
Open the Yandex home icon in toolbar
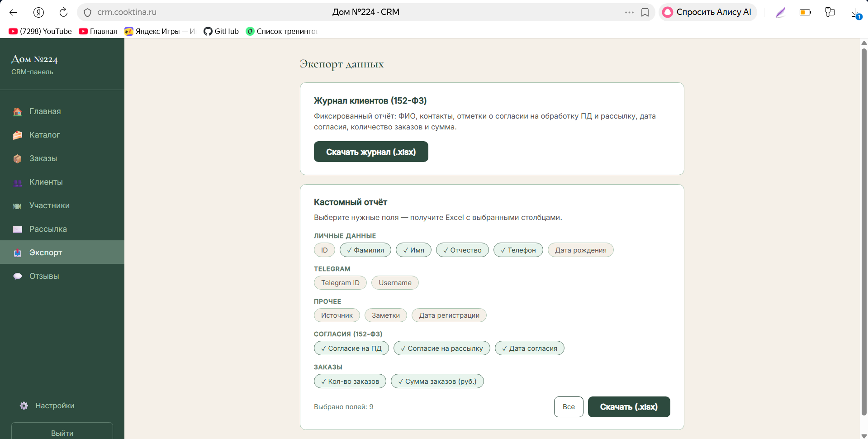pos(39,12)
